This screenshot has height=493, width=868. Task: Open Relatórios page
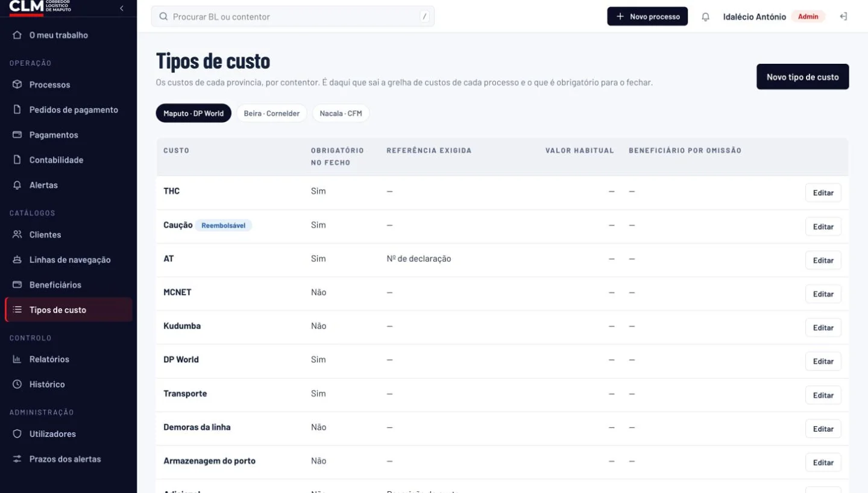pyautogui.click(x=68, y=359)
